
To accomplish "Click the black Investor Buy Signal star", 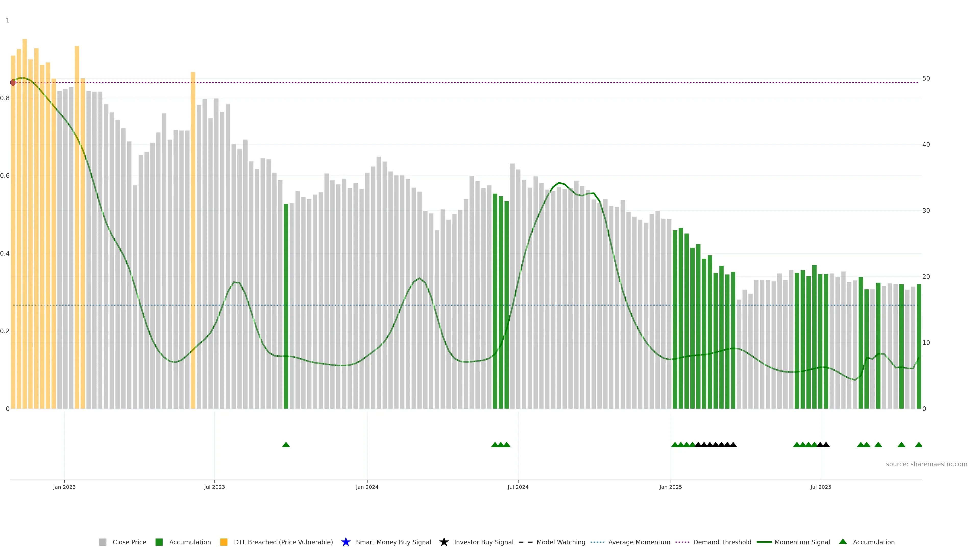I will pyautogui.click(x=444, y=542).
